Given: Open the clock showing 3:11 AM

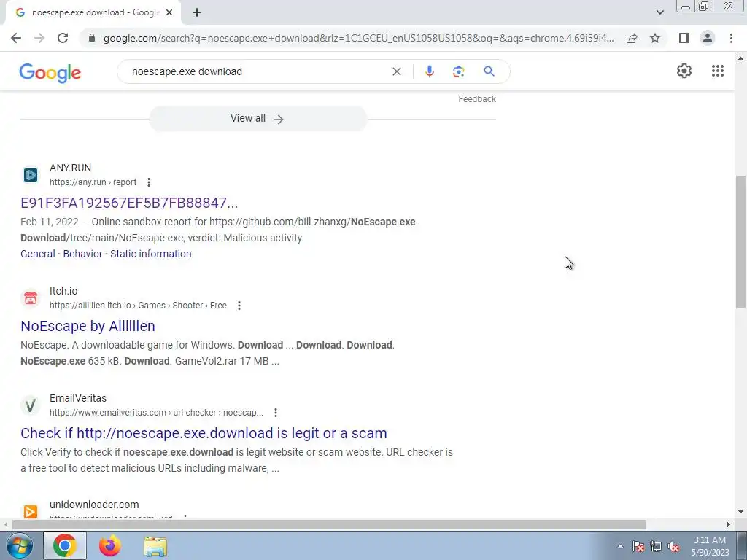Looking at the screenshot, I should pos(710,546).
